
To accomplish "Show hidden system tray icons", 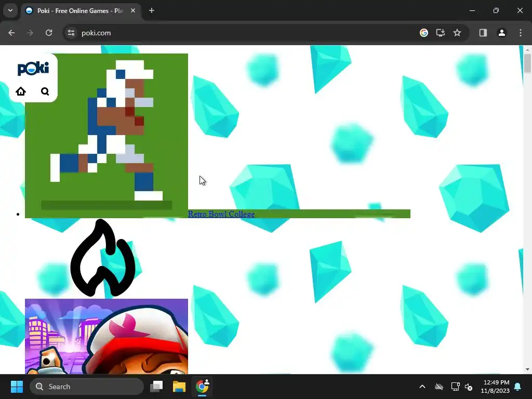I will point(422,387).
